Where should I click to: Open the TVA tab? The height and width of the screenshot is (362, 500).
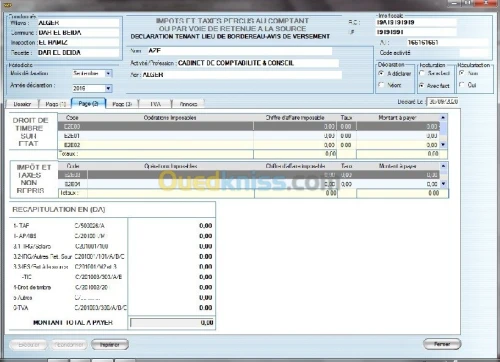pos(155,104)
